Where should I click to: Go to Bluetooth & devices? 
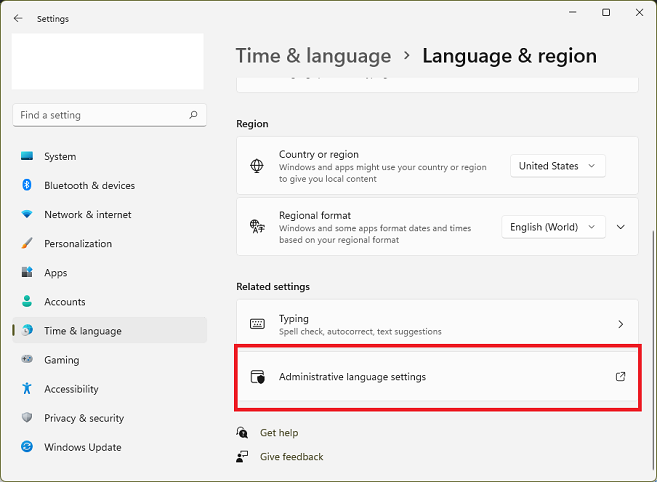[x=109, y=185]
